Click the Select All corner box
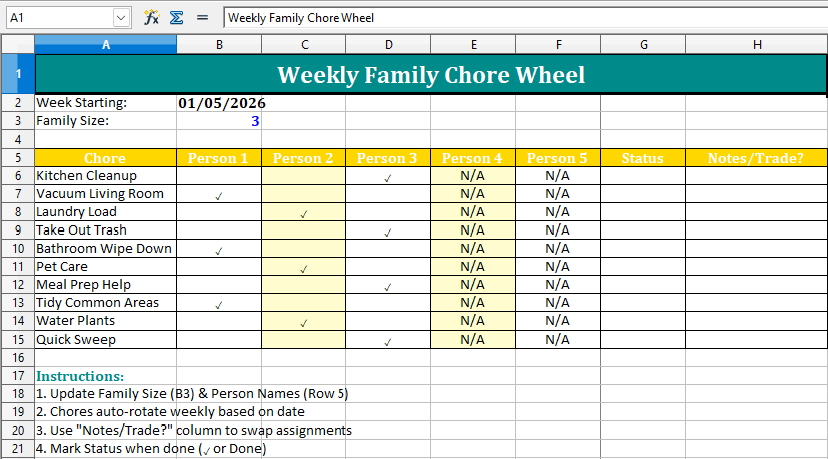828x459 pixels. coord(17,44)
